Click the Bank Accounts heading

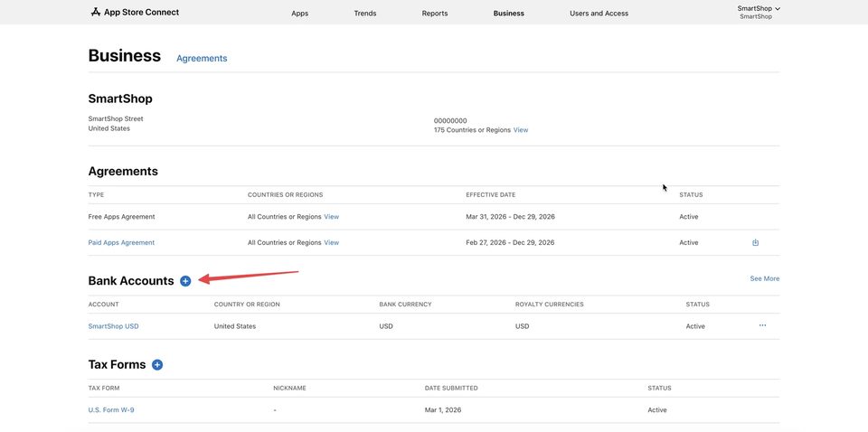[x=130, y=281]
